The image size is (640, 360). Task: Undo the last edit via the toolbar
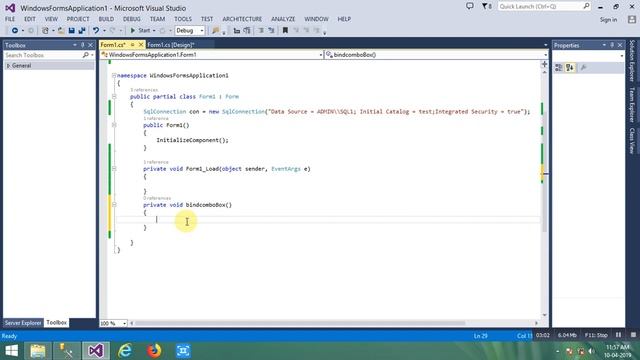96,31
